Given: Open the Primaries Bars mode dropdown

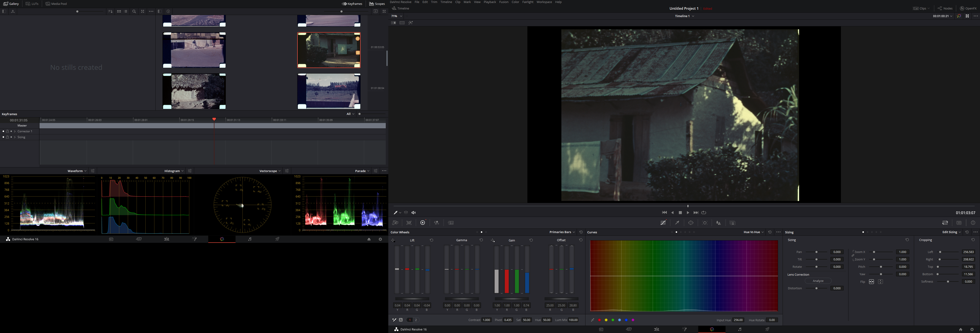Looking at the screenshot, I should [562, 232].
